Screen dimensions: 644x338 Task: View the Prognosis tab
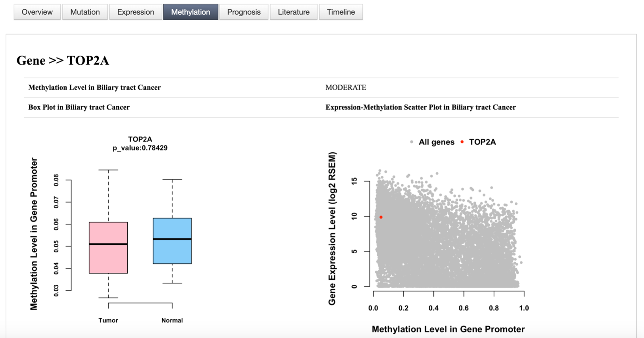(243, 12)
